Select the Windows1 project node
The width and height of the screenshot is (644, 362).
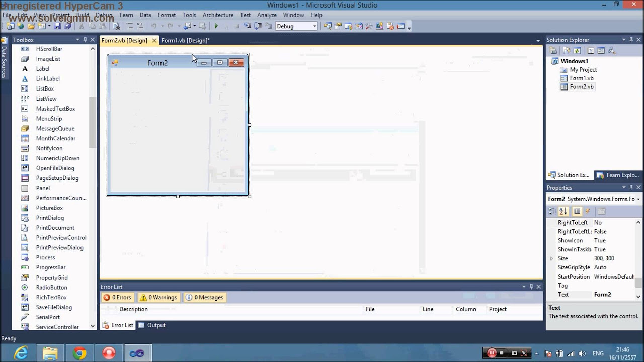pyautogui.click(x=574, y=61)
